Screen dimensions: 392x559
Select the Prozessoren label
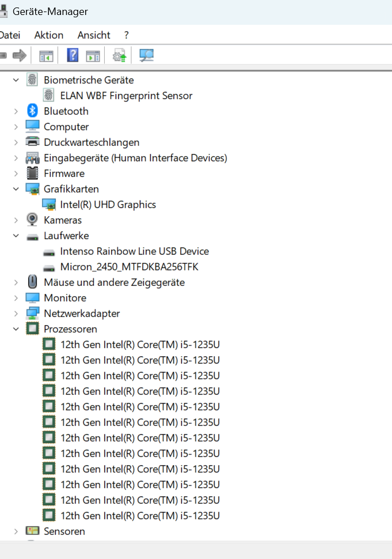(70, 329)
